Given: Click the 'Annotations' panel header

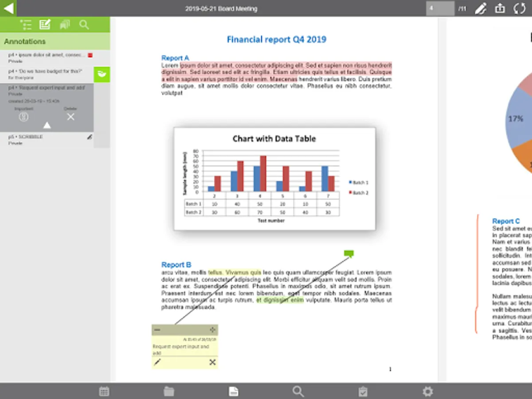Looking at the screenshot, I should [x=55, y=41].
